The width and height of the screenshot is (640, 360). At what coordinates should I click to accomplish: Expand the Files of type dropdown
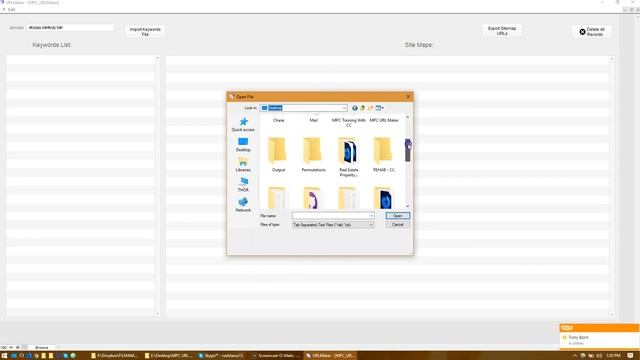coord(371,225)
